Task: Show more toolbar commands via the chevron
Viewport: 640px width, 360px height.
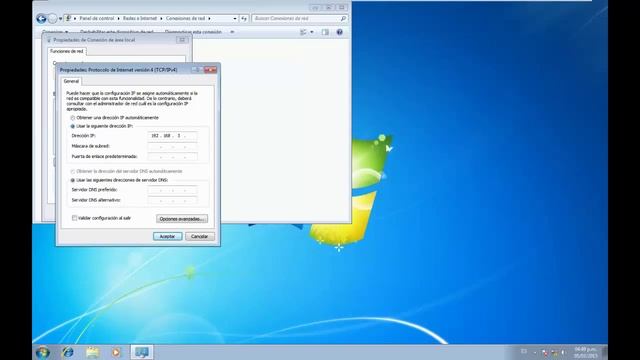Action: 232,32
